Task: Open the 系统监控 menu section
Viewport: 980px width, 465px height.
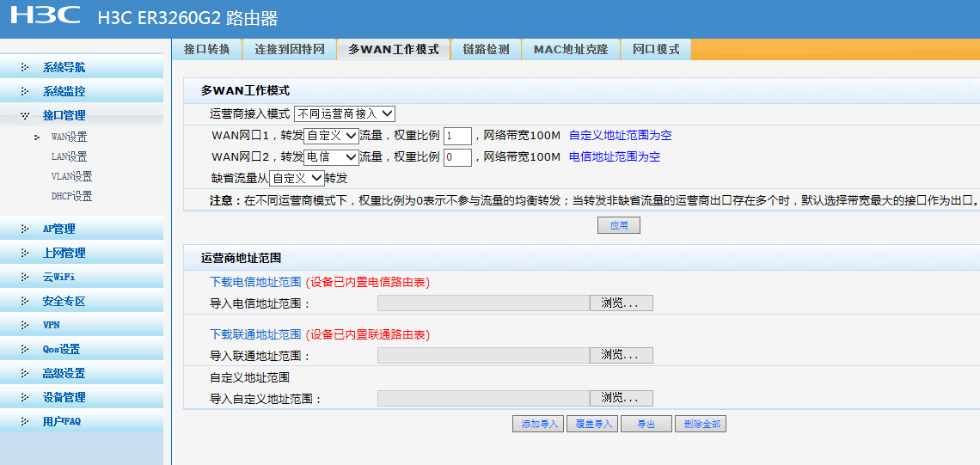Action: (82, 91)
